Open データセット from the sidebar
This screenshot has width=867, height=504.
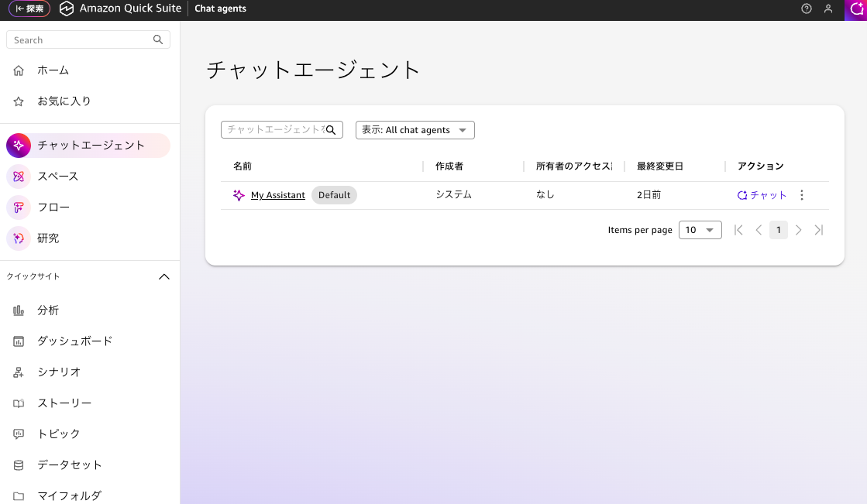(69, 465)
